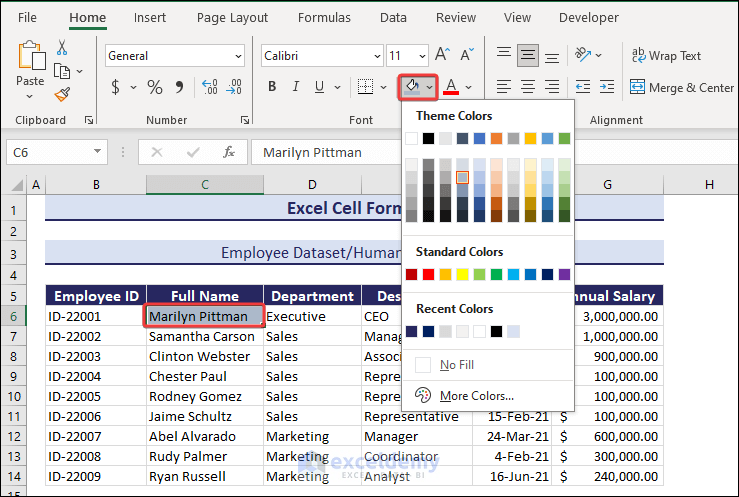Click the Insert Function fx icon
The height and width of the screenshot is (497, 739).
[229, 152]
